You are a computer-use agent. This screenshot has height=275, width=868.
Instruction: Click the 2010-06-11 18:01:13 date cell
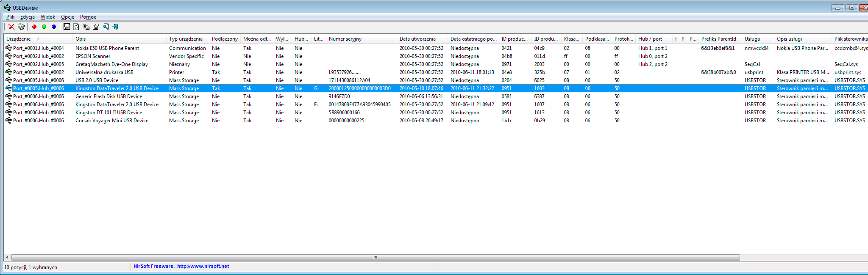pos(472,72)
